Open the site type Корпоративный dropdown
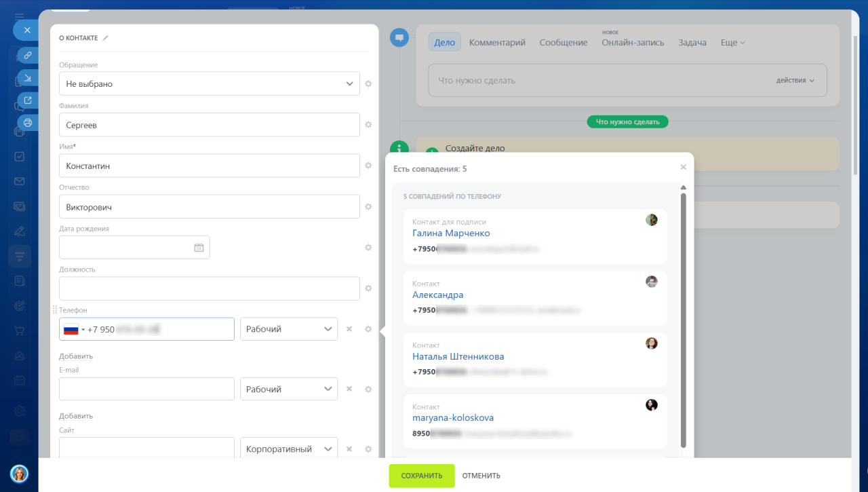 pos(289,449)
